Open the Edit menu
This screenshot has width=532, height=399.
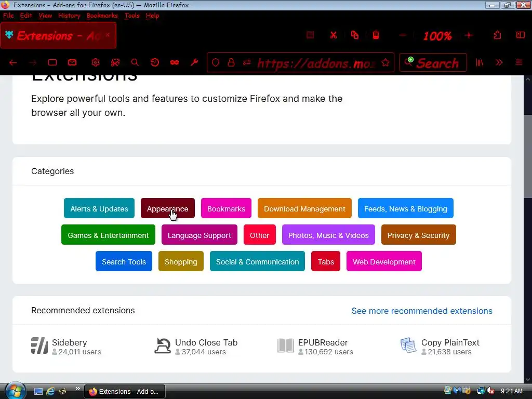[26, 16]
